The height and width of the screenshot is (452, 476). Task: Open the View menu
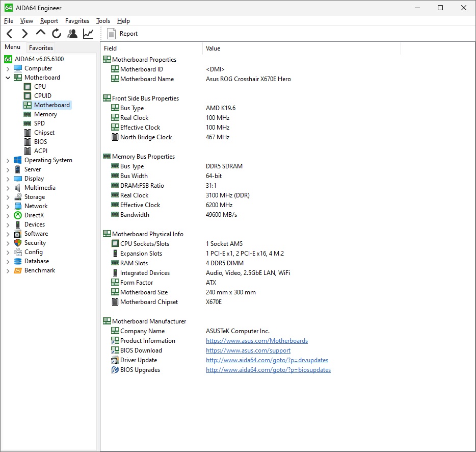click(x=27, y=21)
